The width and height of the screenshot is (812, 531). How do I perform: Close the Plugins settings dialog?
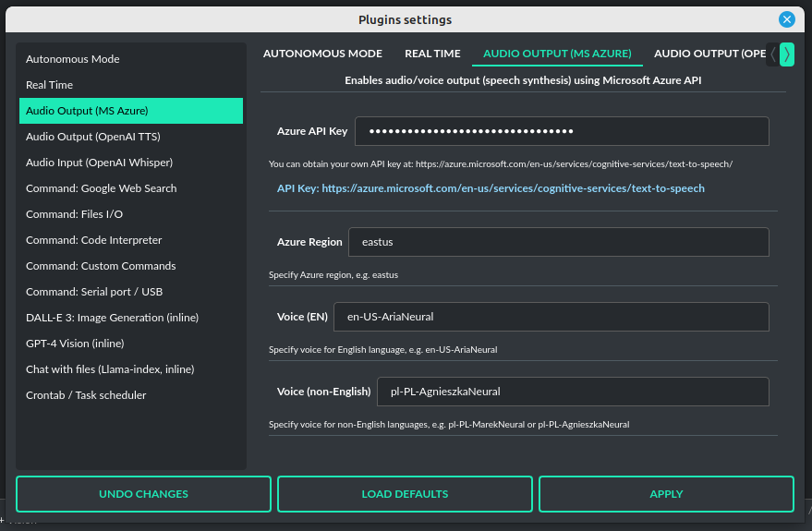click(786, 19)
